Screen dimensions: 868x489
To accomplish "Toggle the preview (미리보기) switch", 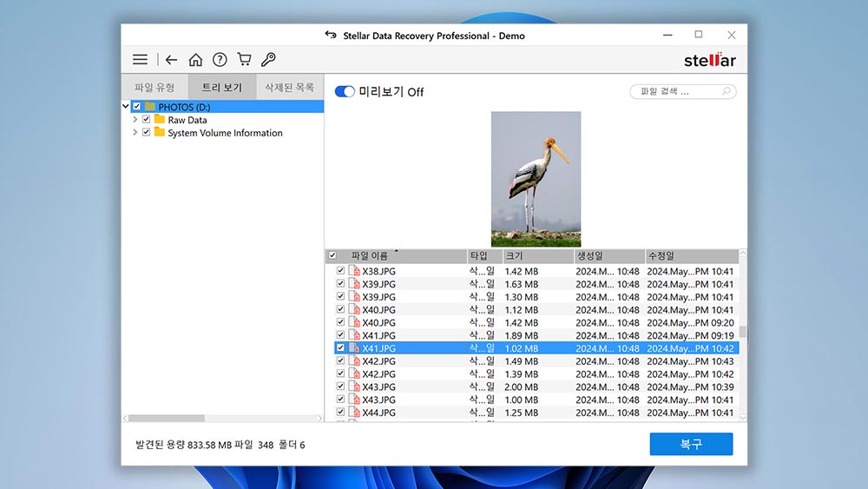I will coord(345,92).
